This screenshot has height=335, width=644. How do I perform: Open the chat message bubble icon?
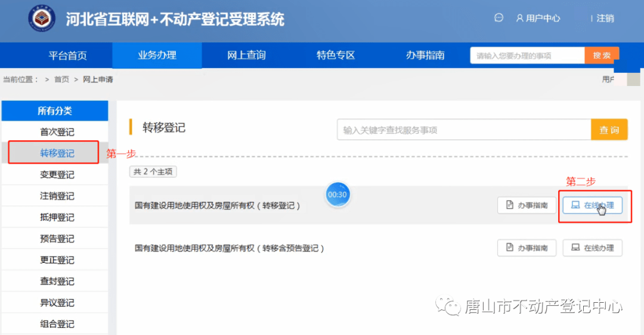pos(499,18)
